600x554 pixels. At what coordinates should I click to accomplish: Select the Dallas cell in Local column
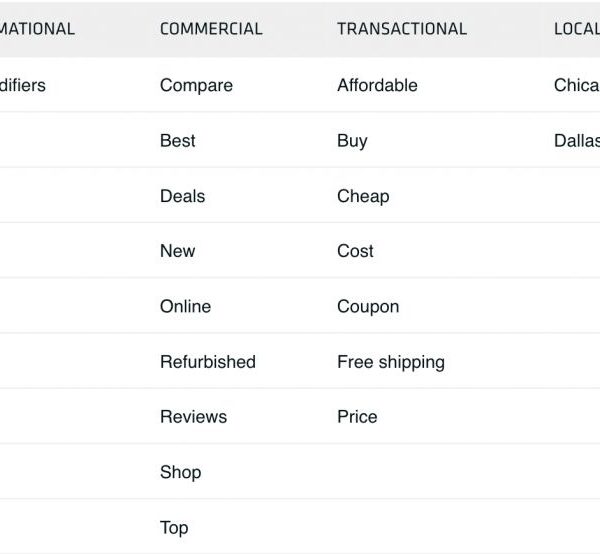577,141
